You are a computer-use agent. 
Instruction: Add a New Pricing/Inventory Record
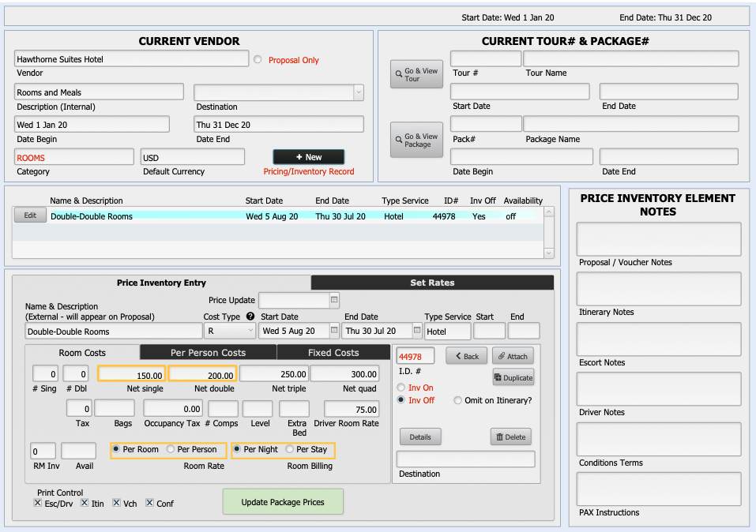pos(309,157)
